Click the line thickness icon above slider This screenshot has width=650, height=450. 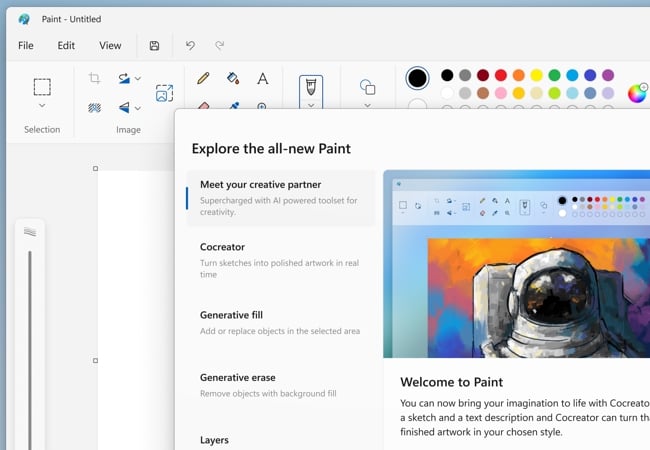30,232
